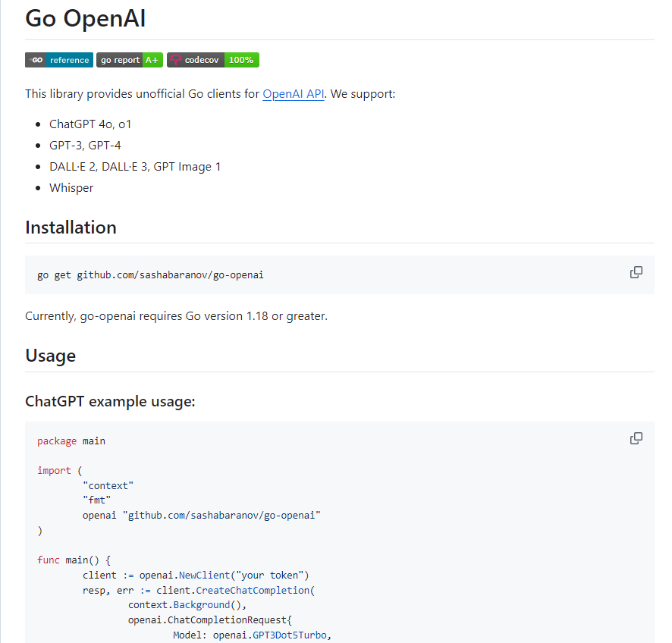Click the DALL·E 2, DALL·E 3 list item
The image size is (672, 643).
tap(135, 166)
